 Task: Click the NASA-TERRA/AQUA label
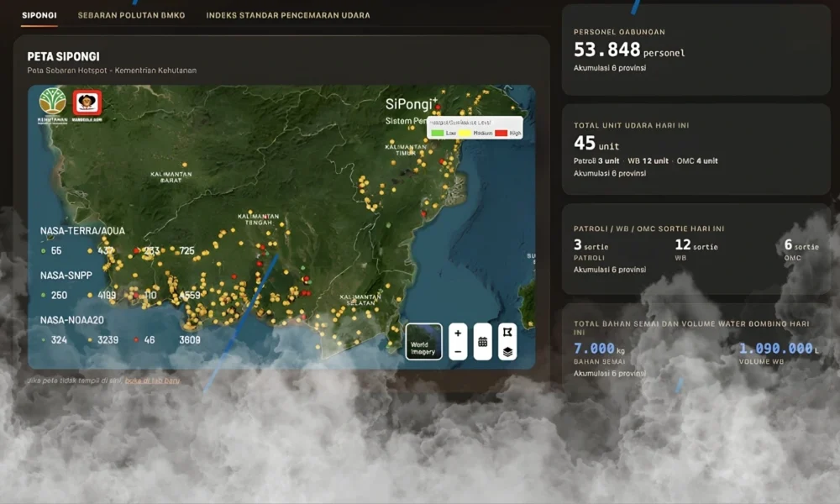[82, 231]
